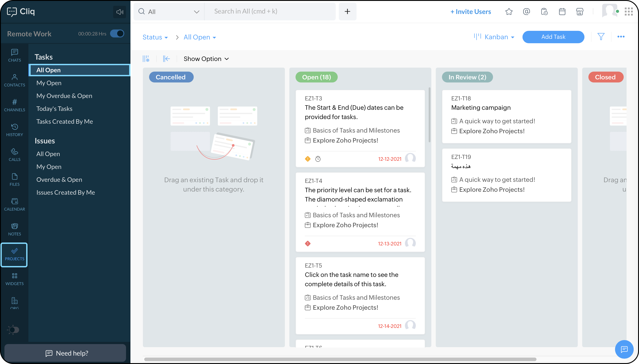This screenshot has width=639, height=364.
Task: Toggle the Remote Work timer switch
Action: tap(117, 33)
